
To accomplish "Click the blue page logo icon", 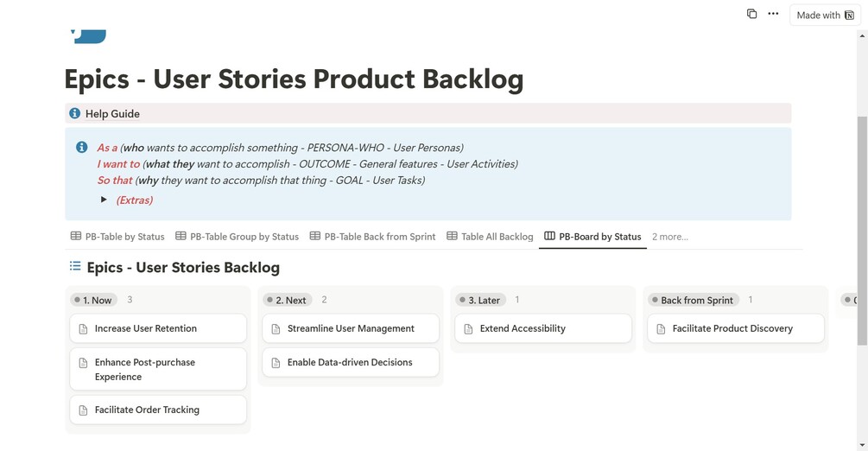I will [89, 36].
